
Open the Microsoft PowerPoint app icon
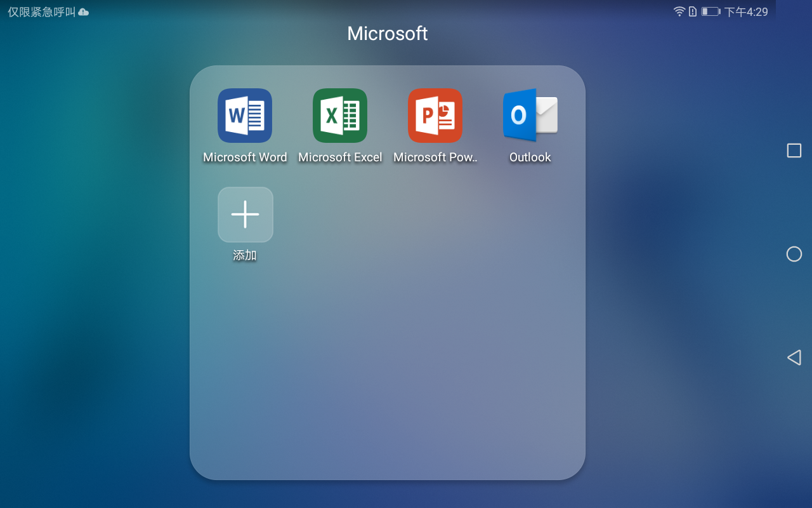pos(435,116)
